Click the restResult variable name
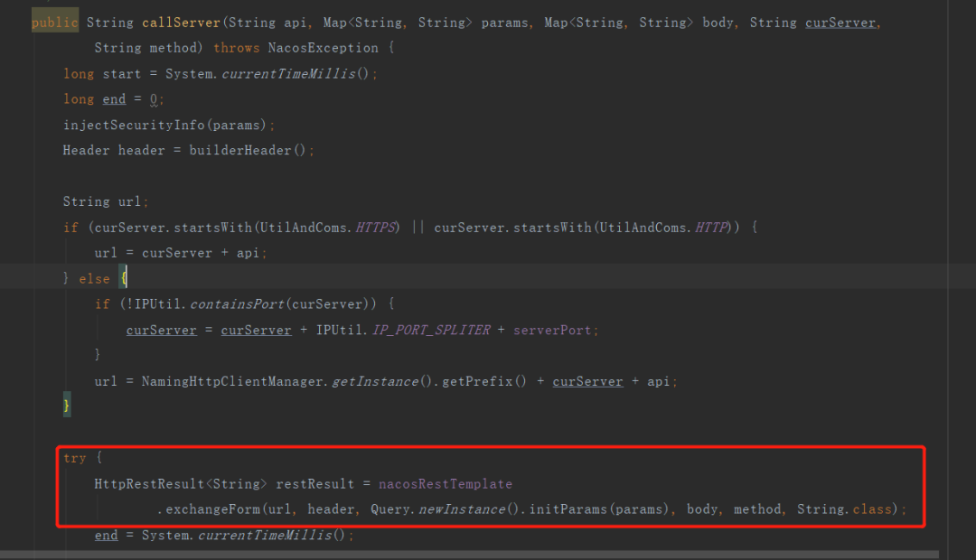This screenshot has width=976, height=560. pyautogui.click(x=315, y=484)
